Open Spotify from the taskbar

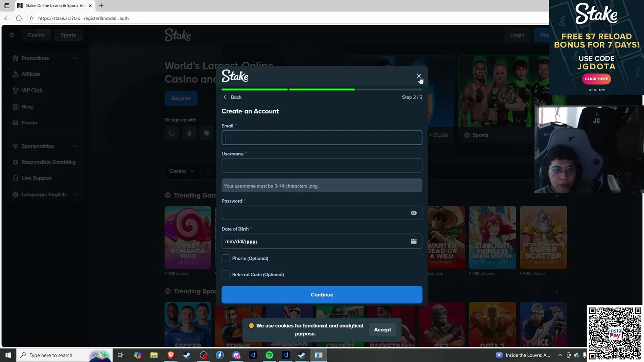pyautogui.click(x=269, y=355)
